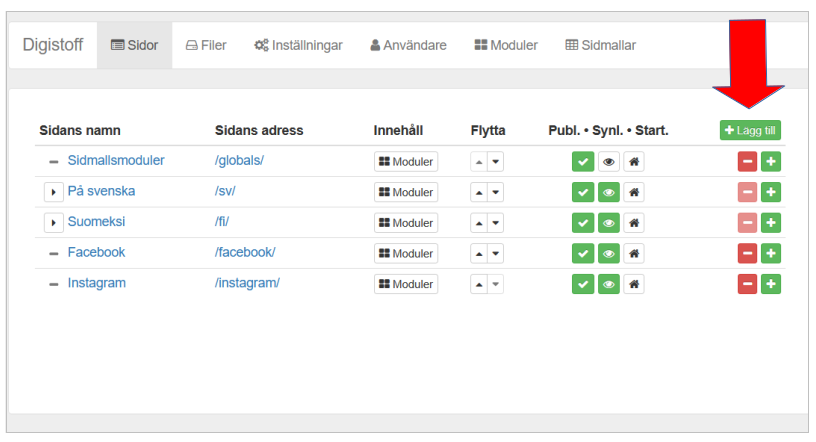Image resolution: width=816 pixels, height=442 pixels.
Task: Add subpage under Suomeksi with plus icon
Action: tap(771, 223)
